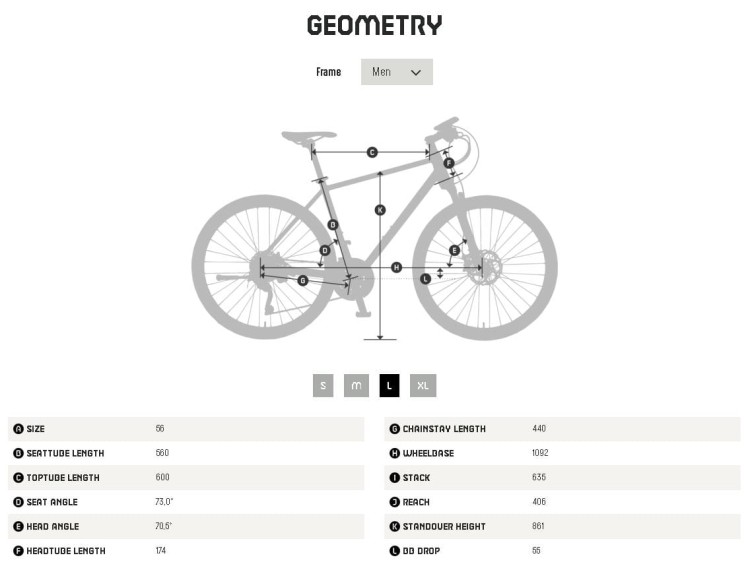This screenshot has height=570, width=750.
Task: Click the G chainstay marker on diagram
Action: tap(303, 280)
